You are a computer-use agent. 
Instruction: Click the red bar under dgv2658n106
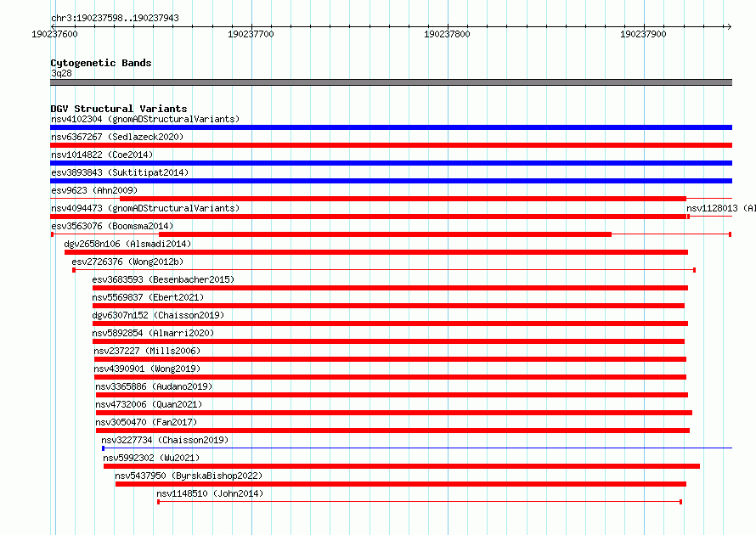376,252
